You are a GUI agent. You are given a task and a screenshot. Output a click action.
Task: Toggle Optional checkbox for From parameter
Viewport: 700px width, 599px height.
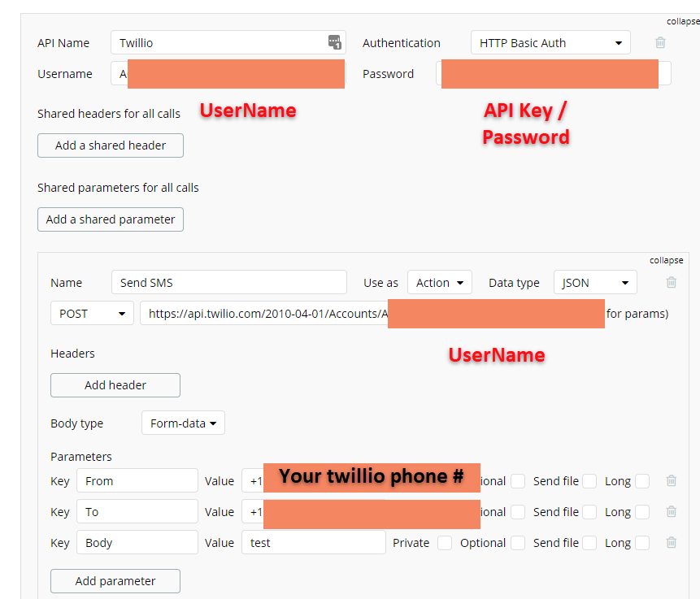(518, 481)
